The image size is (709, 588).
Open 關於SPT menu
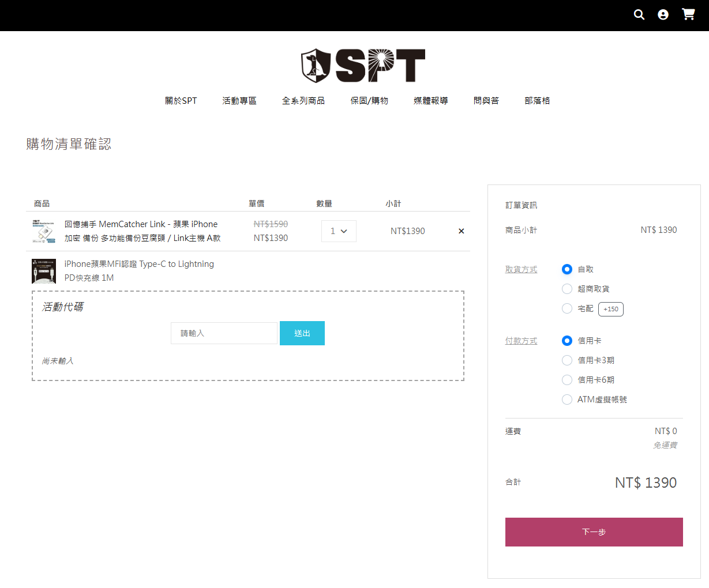[181, 101]
